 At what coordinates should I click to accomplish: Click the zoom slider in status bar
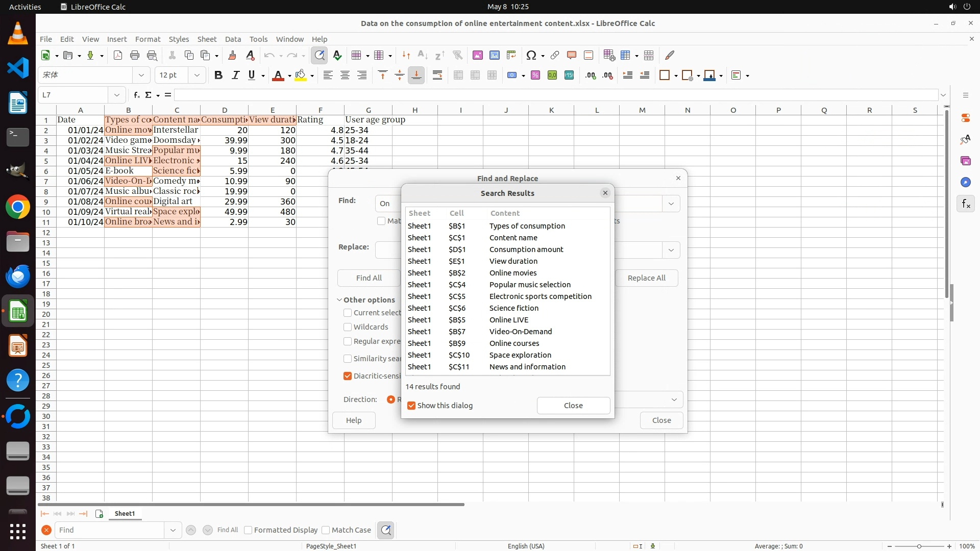click(919, 546)
